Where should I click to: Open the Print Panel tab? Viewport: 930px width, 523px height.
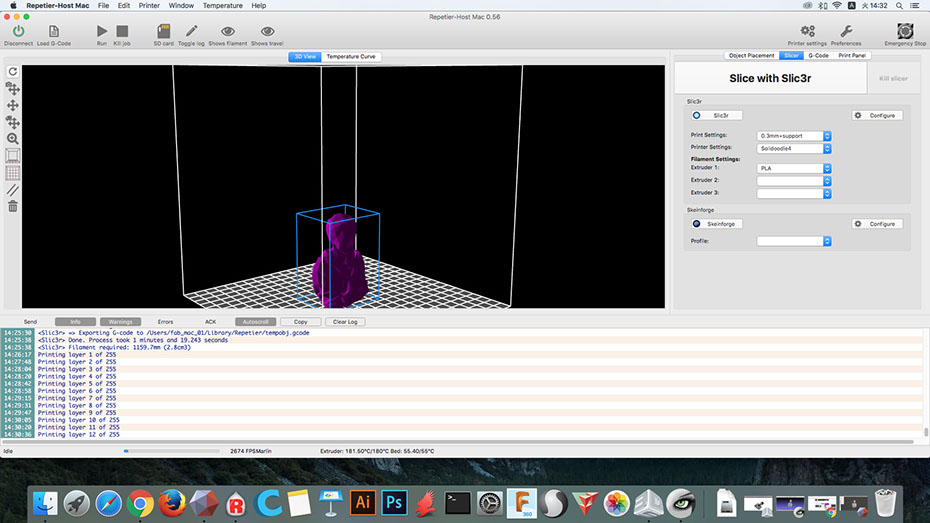[852, 55]
